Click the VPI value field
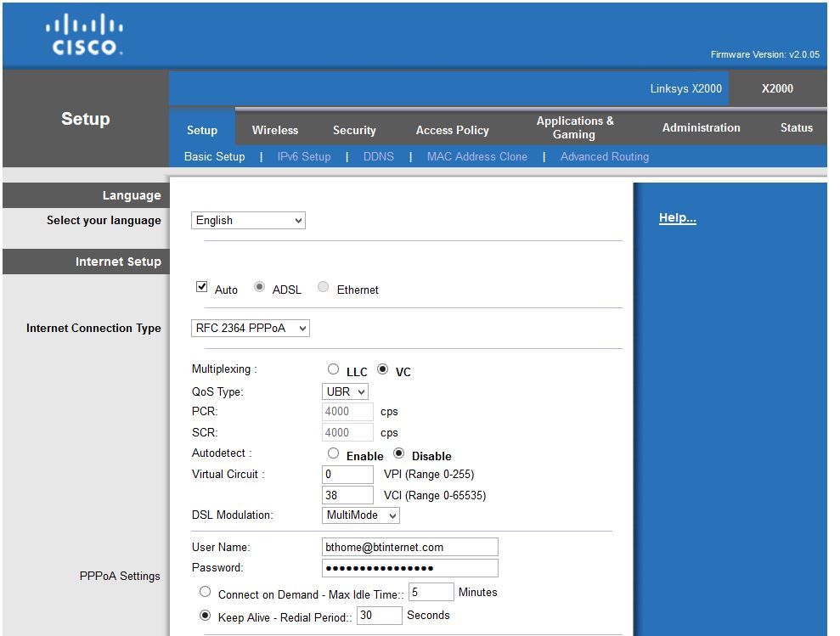 (347, 474)
